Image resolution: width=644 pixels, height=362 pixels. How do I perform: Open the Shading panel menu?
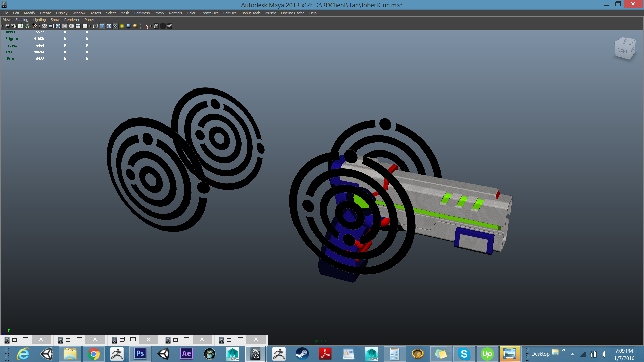pos(22,20)
